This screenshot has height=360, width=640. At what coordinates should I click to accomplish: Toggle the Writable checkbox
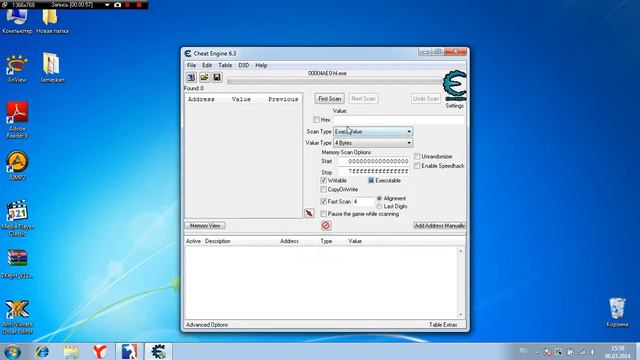pyautogui.click(x=324, y=180)
